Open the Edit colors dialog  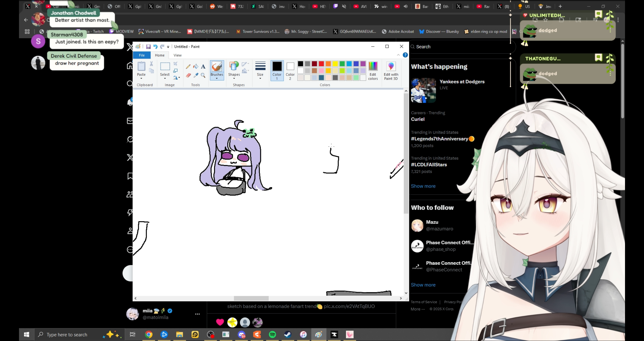coord(373,71)
